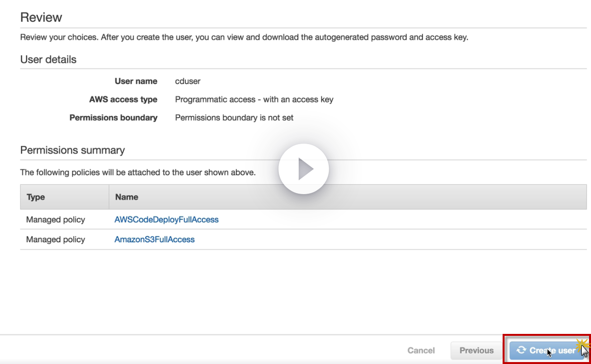Viewport: 591px width, 364px height.
Task: Select Managed policy cell for AmazonS3FullAccess
Action: pos(55,239)
